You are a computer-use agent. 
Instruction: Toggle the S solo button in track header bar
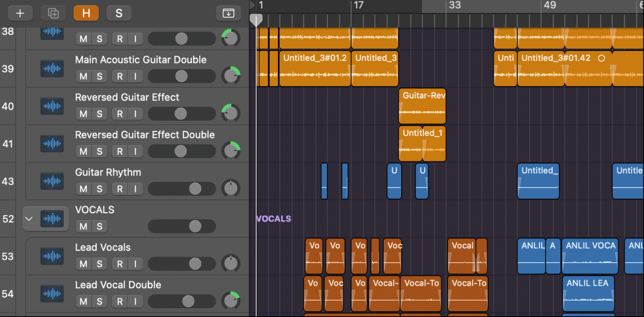click(x=119, y=13)
